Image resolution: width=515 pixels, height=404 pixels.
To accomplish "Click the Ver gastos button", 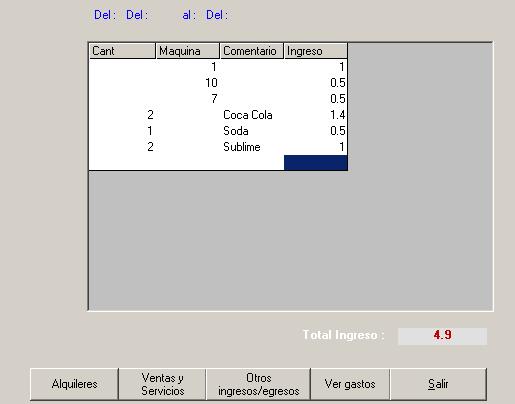I will coord(350,384).
